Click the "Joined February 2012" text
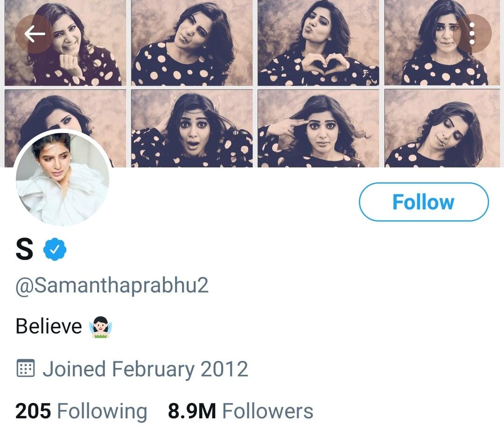The image size is (504, 437). (x=145, y=369)
